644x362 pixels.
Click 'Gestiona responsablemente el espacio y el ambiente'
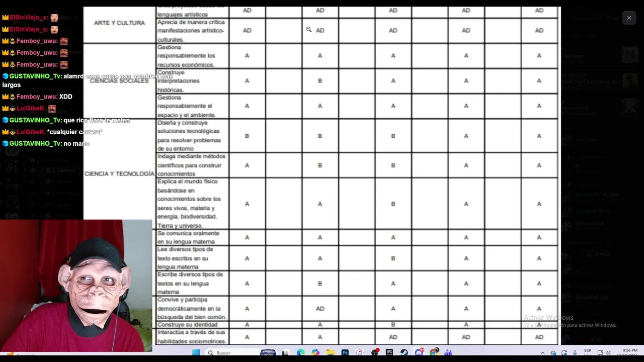[x=186, y=106]
